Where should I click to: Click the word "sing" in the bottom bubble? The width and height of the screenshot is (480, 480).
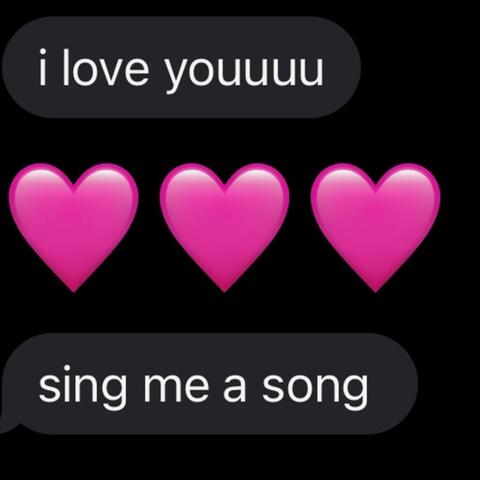83,387
